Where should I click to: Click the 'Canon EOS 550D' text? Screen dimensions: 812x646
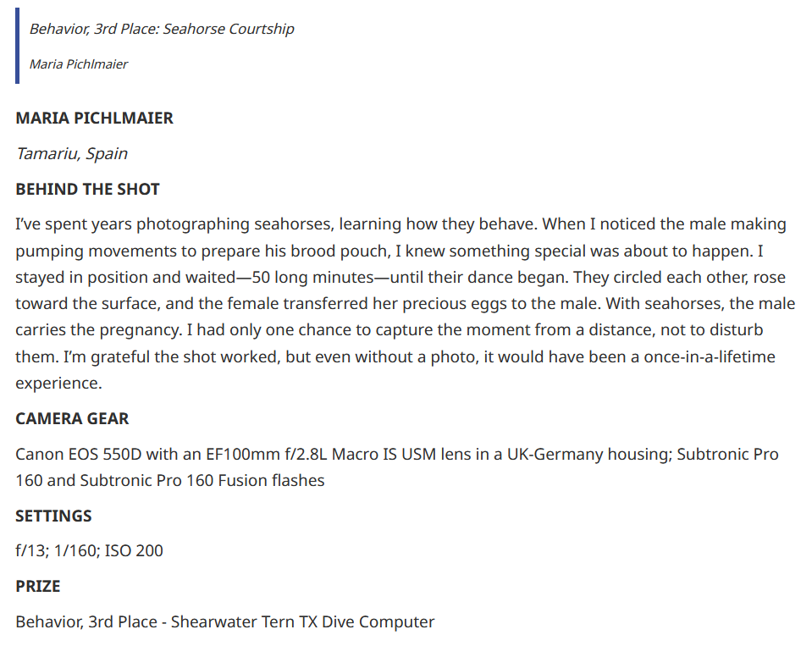[78, 455]
